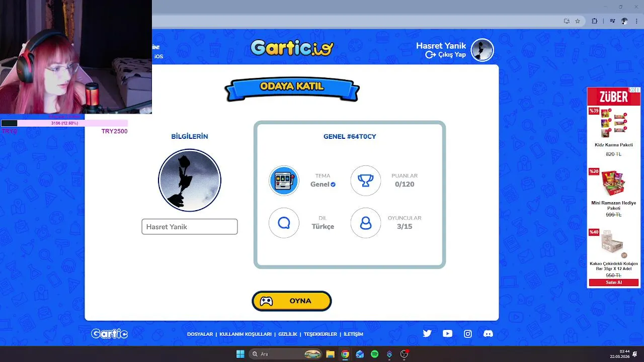Viewport: 644px width, 362px height.
Task: Open the browser extensions puzzle icon
Action: click(595, 21)
